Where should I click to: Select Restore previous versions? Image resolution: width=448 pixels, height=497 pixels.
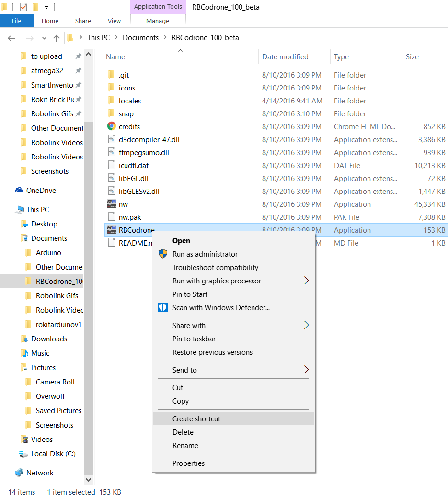[x=233, y=352]
